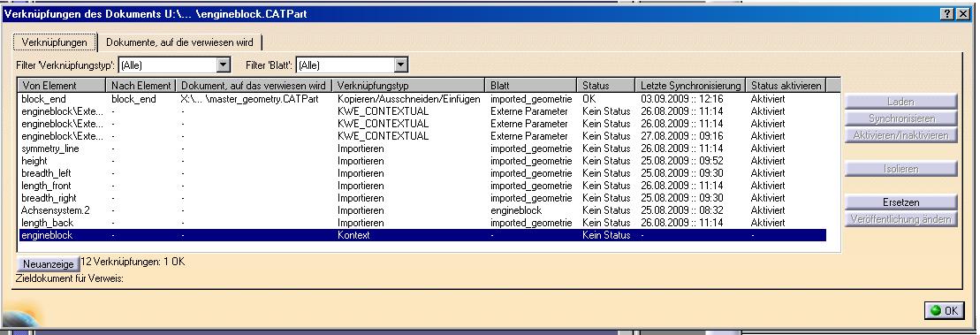Confirm the dialog with OK
The image size is (980, 335).
pos(944,310)
